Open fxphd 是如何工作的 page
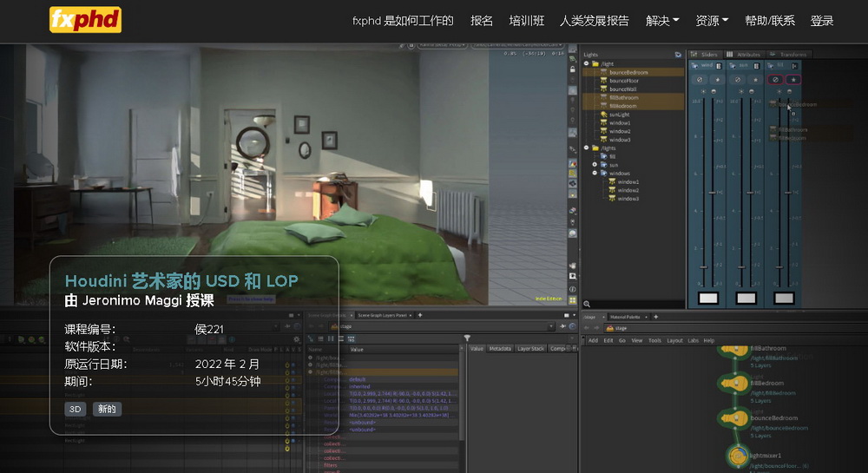 [x=403, y=21]
